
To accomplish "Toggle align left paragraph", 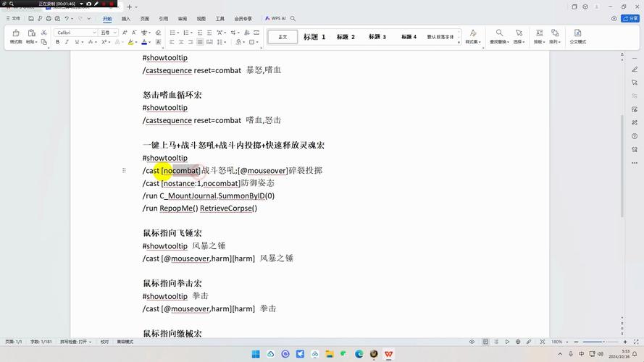I will [x=172, y=42].
